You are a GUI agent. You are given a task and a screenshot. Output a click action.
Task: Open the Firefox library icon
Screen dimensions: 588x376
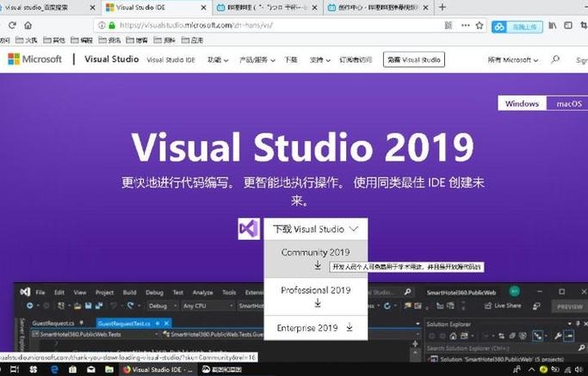(553, 26)
